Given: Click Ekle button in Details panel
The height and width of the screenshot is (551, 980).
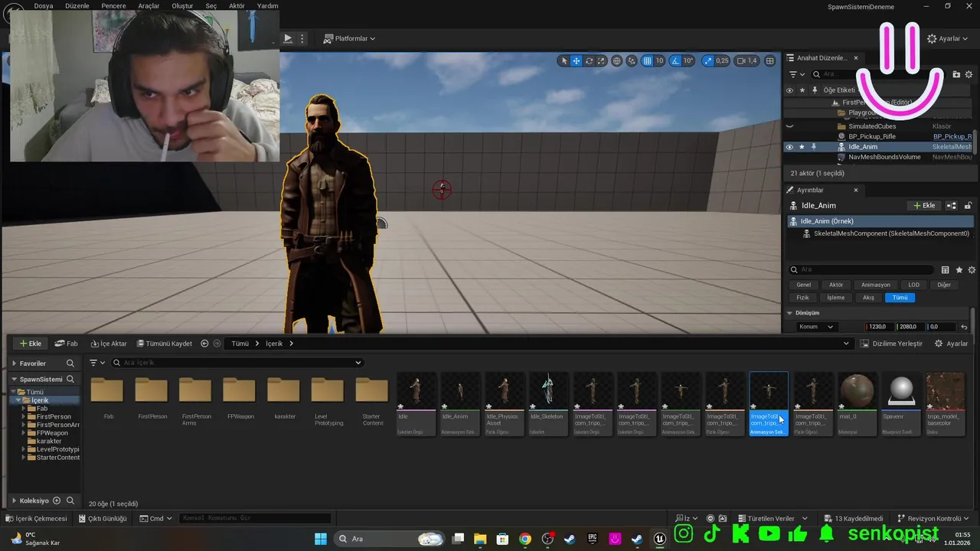Looking at the screenshot, I should coord(925,205).
